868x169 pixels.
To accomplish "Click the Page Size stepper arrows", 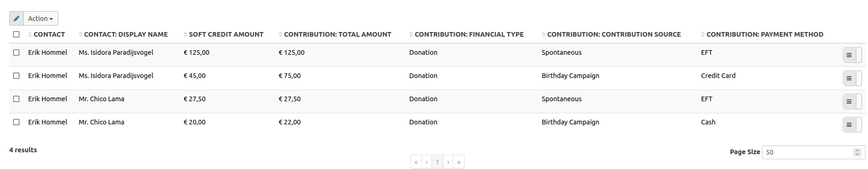I will point(857,152).
